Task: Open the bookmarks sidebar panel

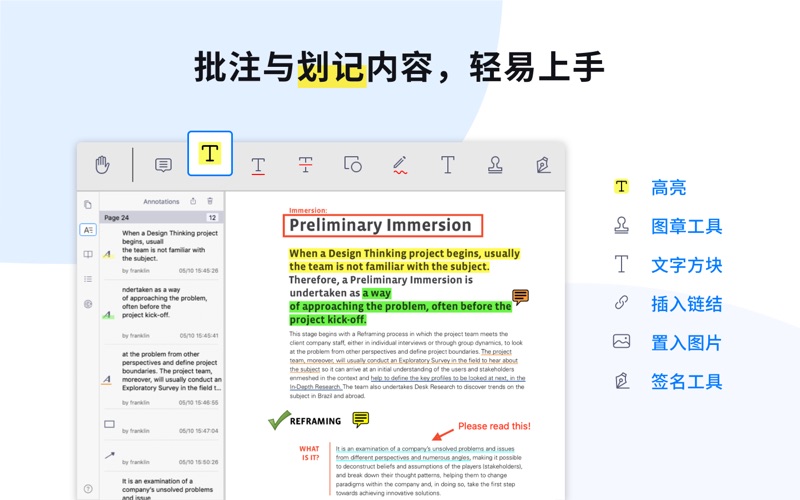Action: click(88, 254)
